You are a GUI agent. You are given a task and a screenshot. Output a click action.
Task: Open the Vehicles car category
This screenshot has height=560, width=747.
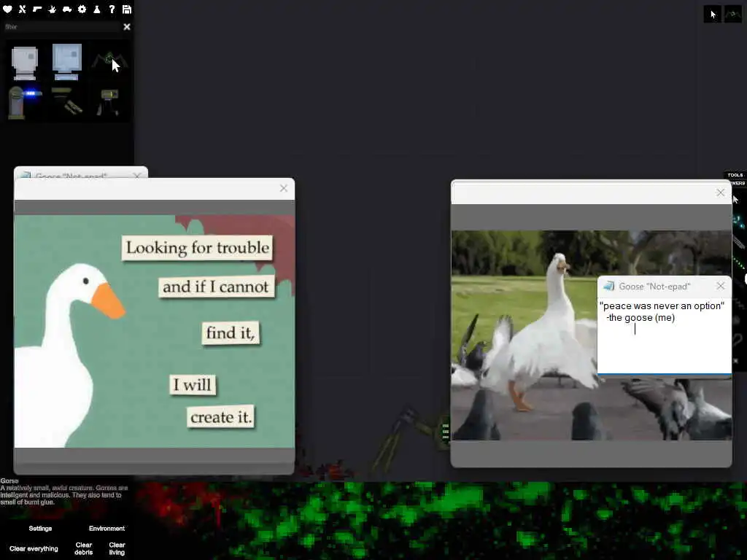[67, 9]
